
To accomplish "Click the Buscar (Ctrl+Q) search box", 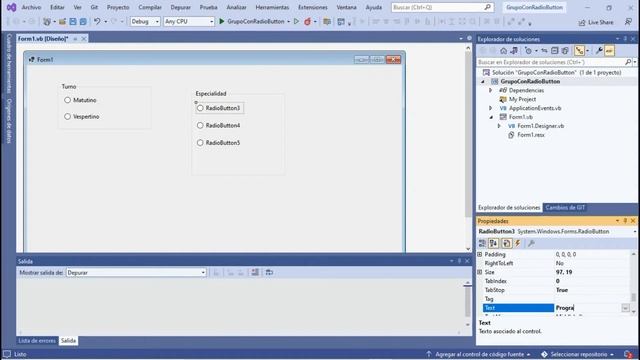I will coord(442,7).
